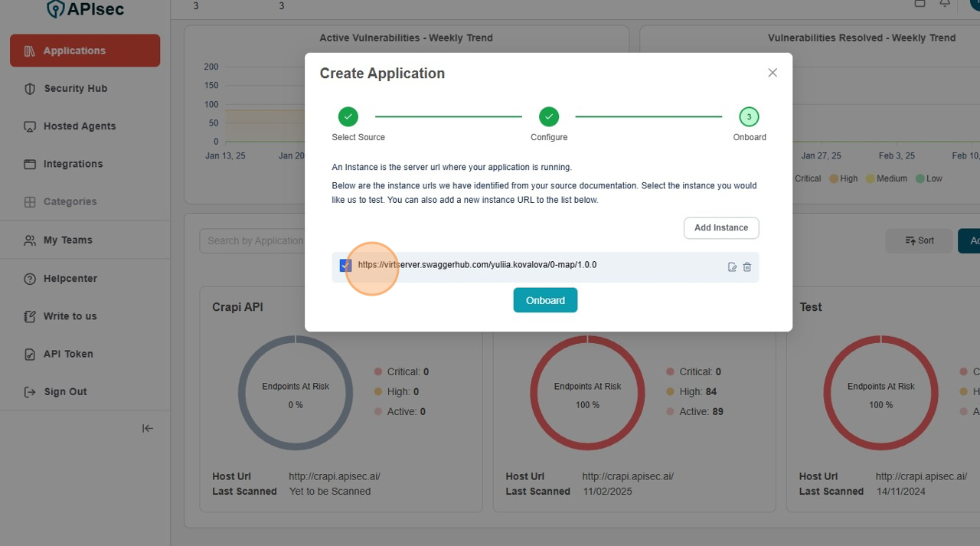This screenshot has width=980, height=546.
Task: Click the delete instance trash icon
Action: 747,267
